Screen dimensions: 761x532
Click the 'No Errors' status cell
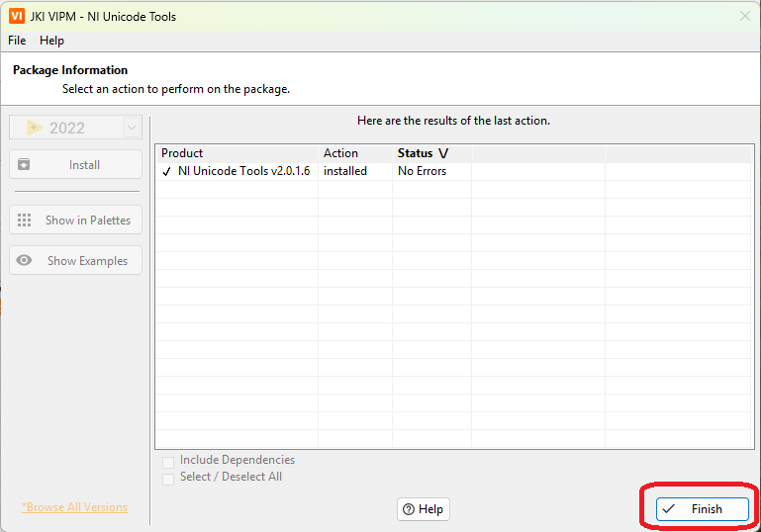[422, 171]
